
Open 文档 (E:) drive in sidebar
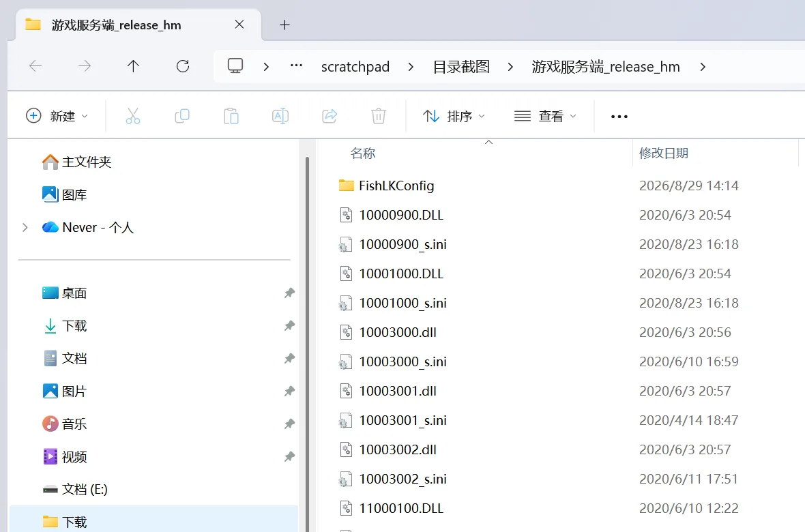75,489
